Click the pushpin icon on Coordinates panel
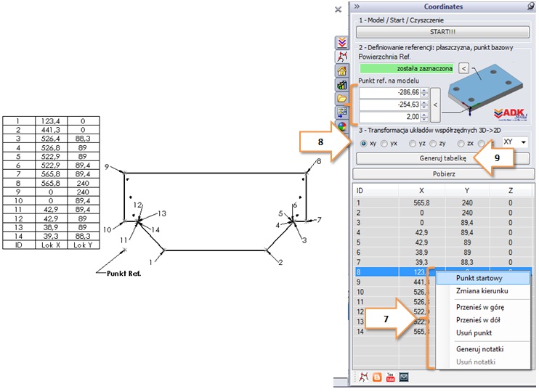 (x=531, y=7)
